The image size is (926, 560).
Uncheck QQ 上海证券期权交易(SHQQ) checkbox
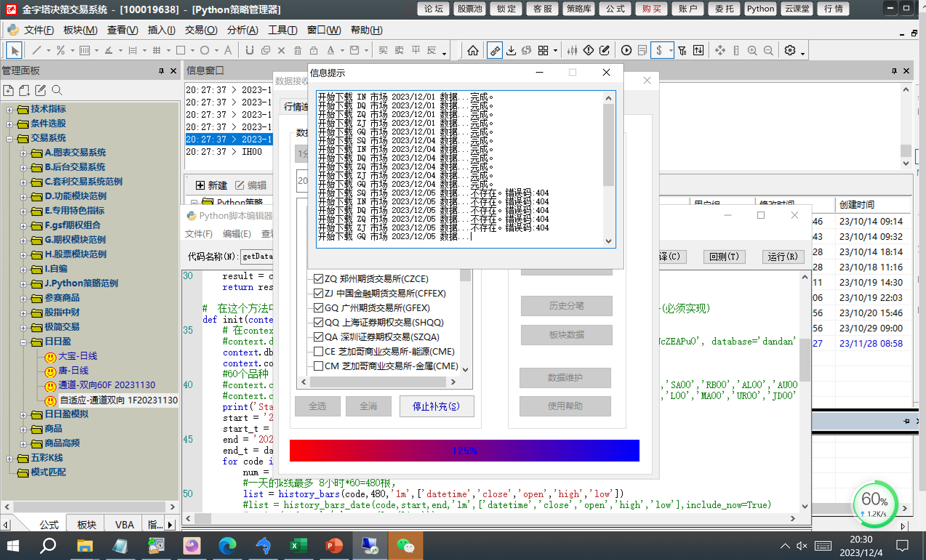318,322
